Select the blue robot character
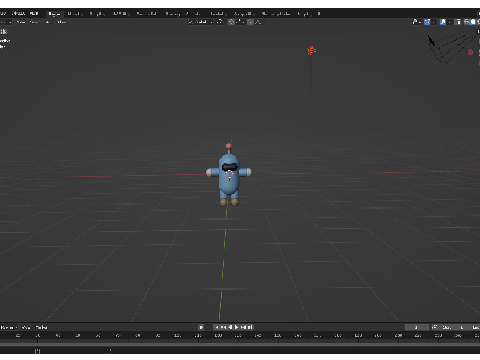The image size is (480, 360). 229,177
